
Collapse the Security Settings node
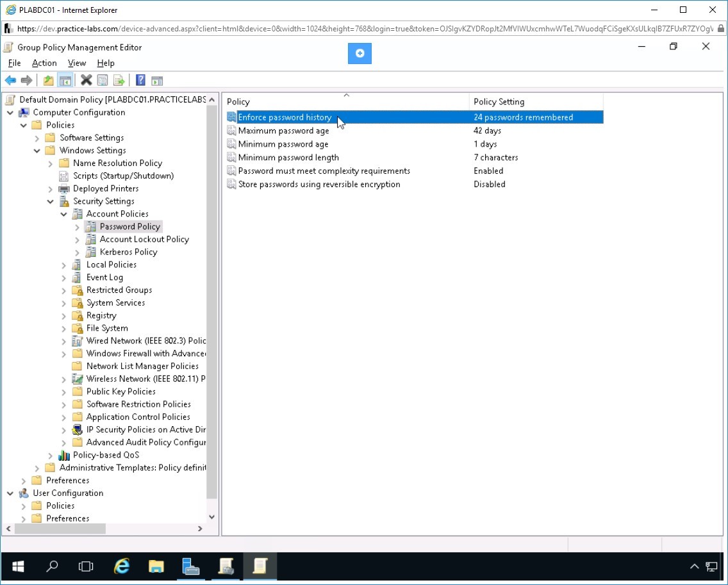pos(51,201)
